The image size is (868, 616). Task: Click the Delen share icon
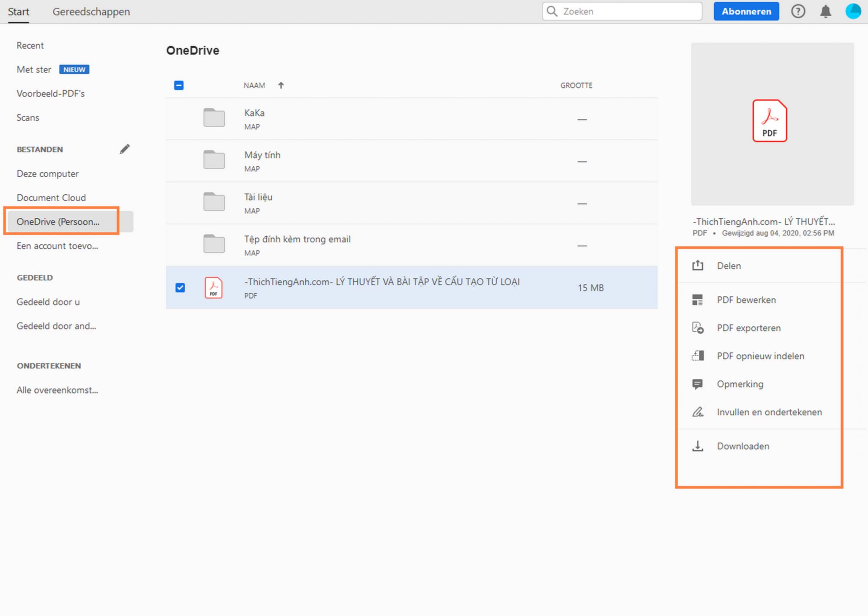(x=698, y=266)
